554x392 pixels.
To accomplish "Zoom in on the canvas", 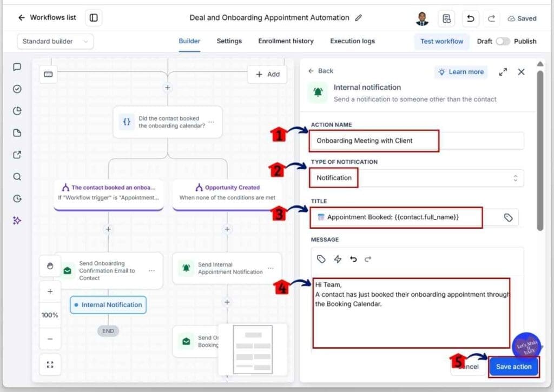I will click(50, 292).
